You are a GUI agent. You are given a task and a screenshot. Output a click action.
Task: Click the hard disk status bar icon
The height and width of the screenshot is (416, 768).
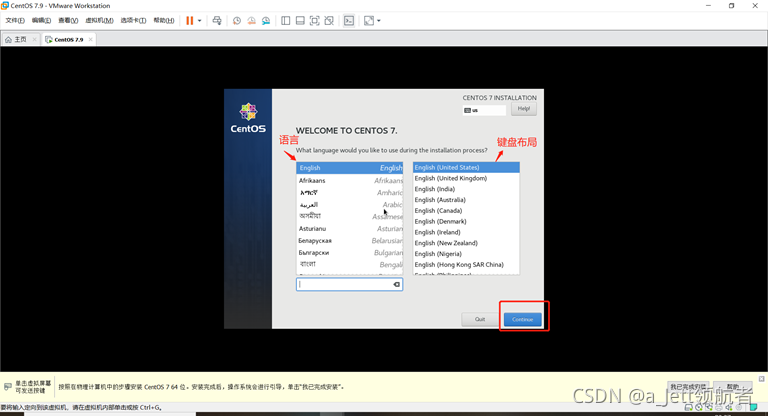coord(689,407)
